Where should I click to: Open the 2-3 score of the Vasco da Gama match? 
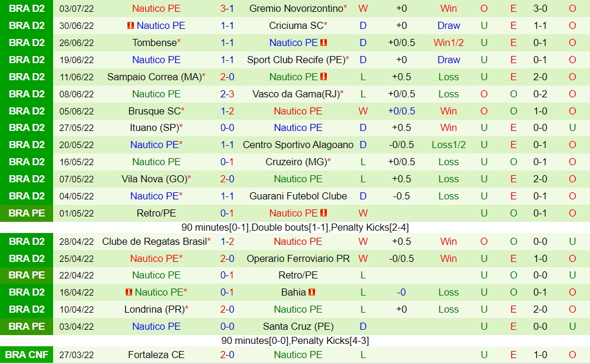coord(227,94)
